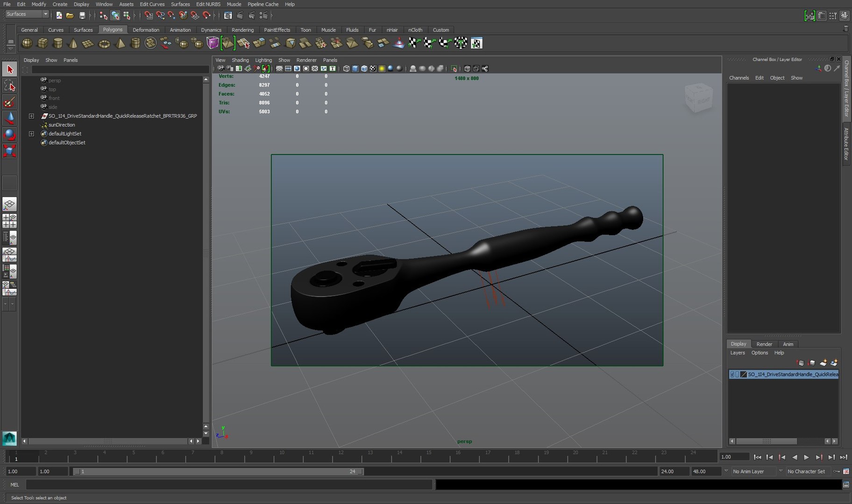Open Layers menu in layer editor
This screenshot has height=504, width=852.
point(738,353)
